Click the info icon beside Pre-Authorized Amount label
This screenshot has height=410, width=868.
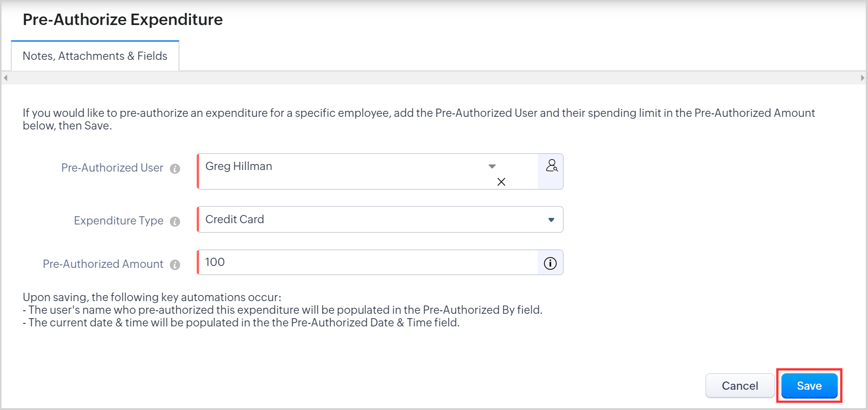pyautogui.click(x=175, y=265)
